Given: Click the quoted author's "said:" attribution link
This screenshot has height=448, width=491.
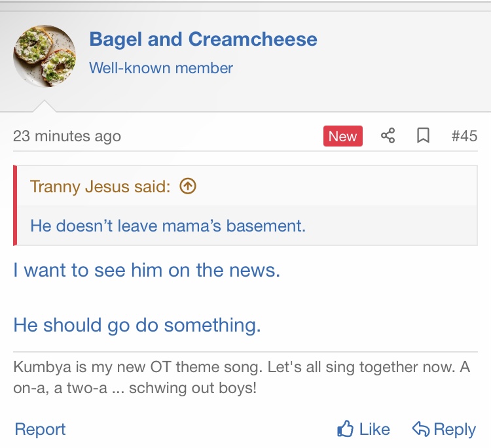Looking at the screenshot, I should click(100, 186).
